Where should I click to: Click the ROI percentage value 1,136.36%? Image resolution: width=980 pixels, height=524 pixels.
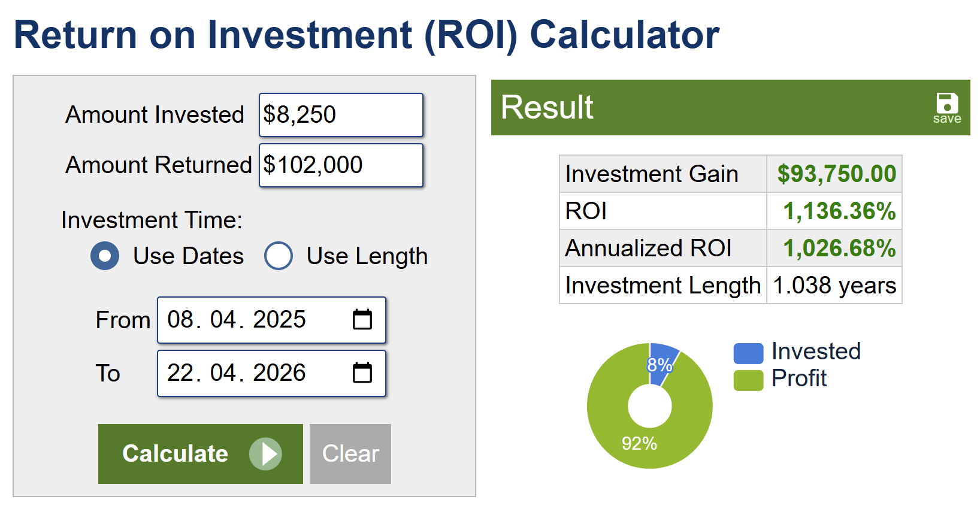coord(839,211)
